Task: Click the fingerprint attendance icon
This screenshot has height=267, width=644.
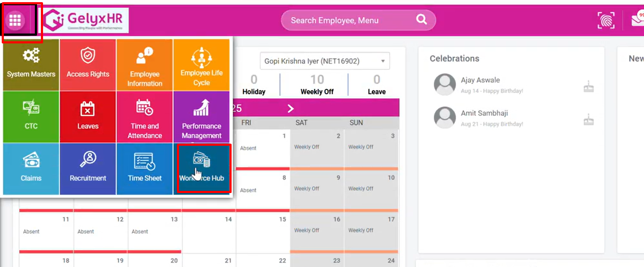Action: (606, 20)
